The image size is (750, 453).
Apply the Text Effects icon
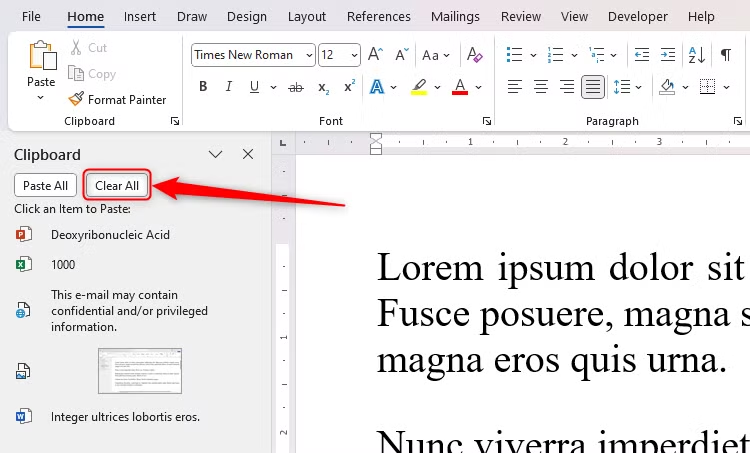[377, 87]
